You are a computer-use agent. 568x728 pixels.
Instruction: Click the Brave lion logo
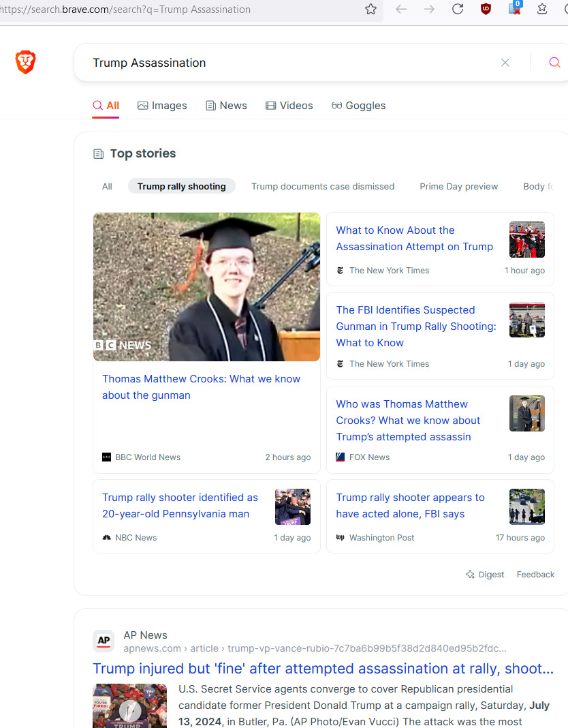pyautogui.click(x=25, y=63)
